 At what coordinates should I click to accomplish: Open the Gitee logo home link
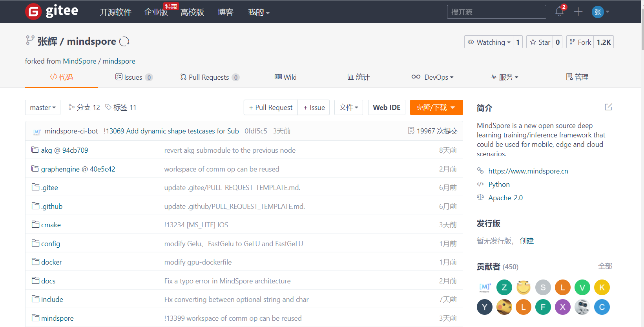52,11
